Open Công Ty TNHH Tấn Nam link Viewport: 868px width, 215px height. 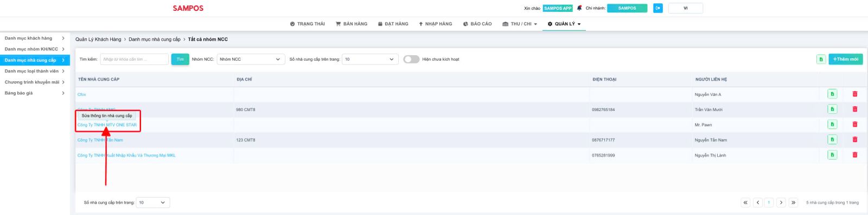pos(100,140)
